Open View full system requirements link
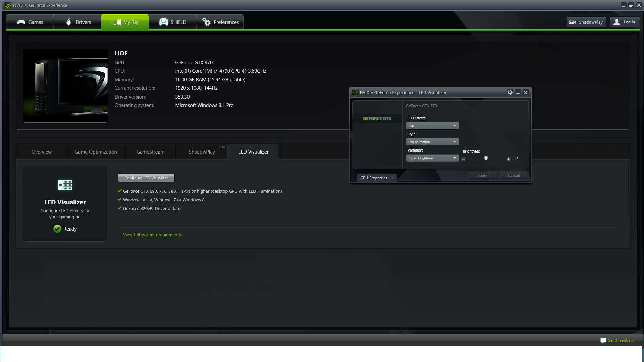The image size is (644, 362). 152,235
